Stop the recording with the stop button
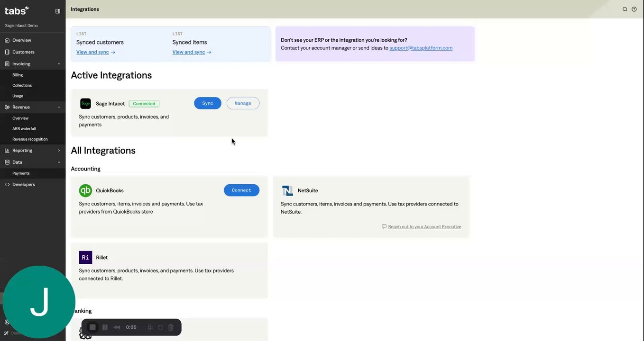Screen dimensions: 644x341 coord(93,327)
